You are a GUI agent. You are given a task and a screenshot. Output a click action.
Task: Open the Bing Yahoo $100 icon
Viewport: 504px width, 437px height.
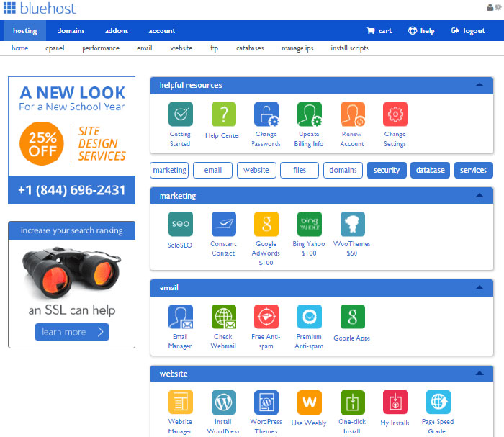(x=309, y=224)
